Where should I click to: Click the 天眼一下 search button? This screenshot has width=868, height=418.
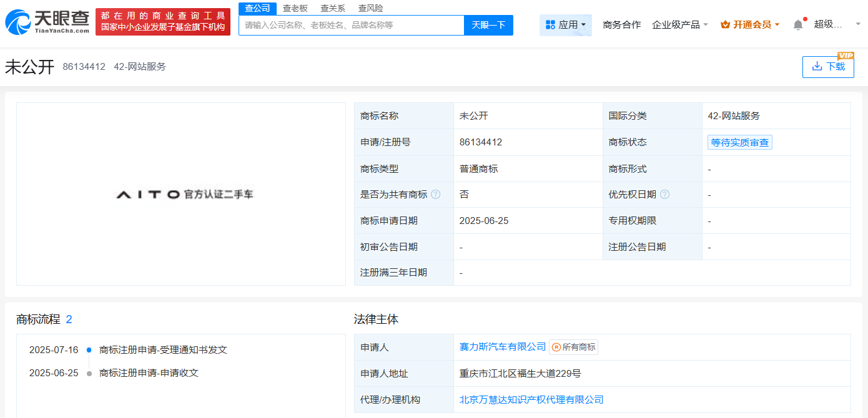tap(488, 25)
